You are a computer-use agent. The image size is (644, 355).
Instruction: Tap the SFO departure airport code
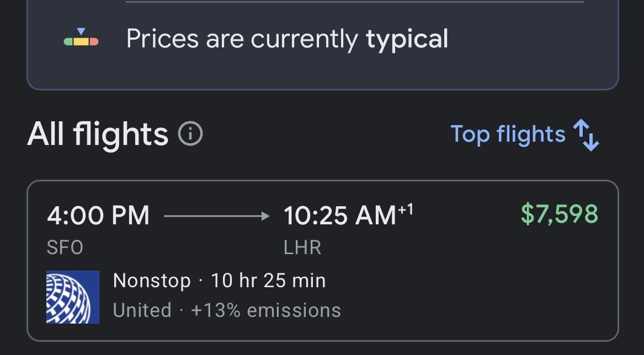pos(65,248)
